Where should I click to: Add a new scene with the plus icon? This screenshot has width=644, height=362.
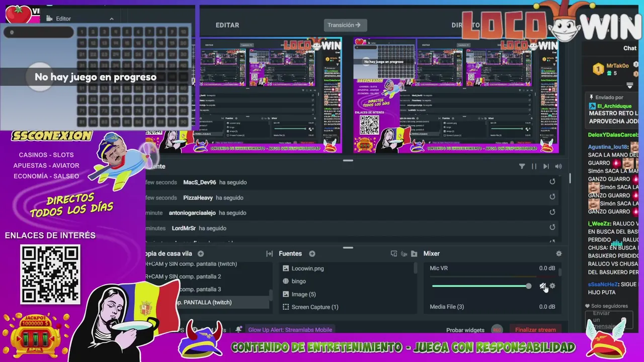201,254
